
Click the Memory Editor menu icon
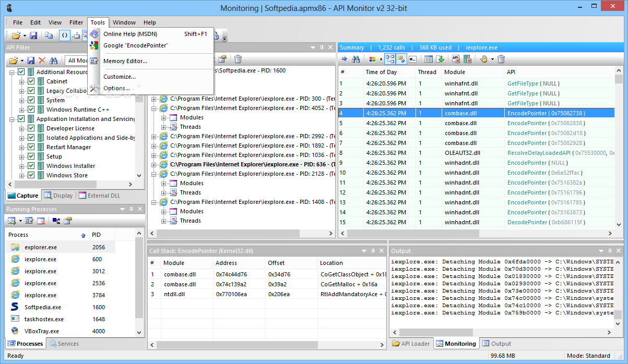click(94, 61)
